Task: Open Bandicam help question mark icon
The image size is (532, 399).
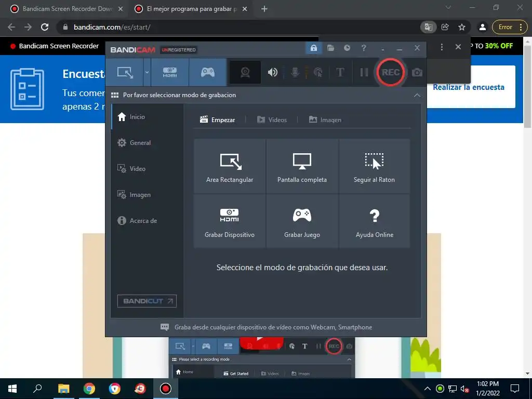Action: tap(364, 48)
